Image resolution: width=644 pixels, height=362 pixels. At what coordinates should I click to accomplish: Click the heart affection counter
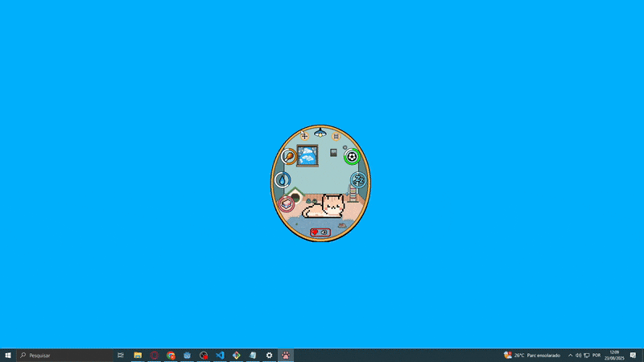click(320, 232)
